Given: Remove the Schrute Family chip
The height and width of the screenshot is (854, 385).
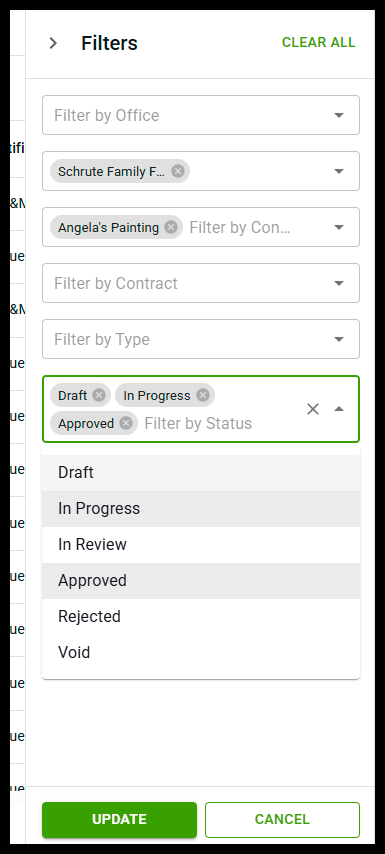Looking at the screenshot, I should [x=178, y=171].
